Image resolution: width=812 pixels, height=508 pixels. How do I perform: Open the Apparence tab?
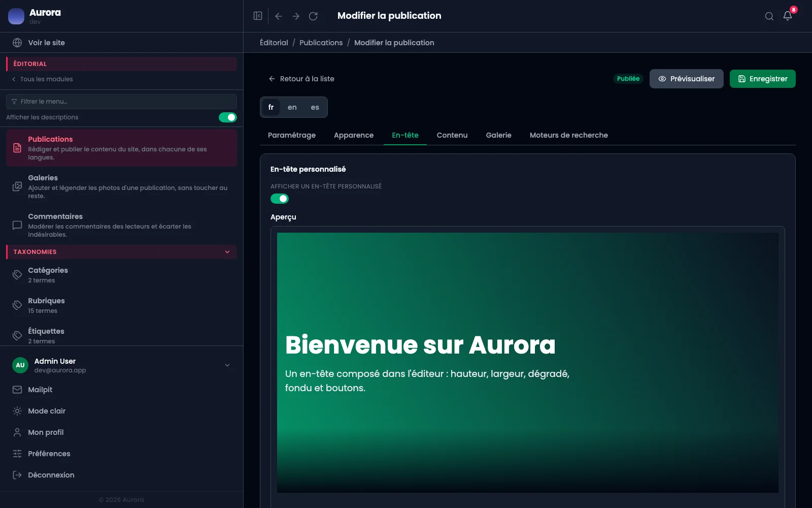point(354,135)
